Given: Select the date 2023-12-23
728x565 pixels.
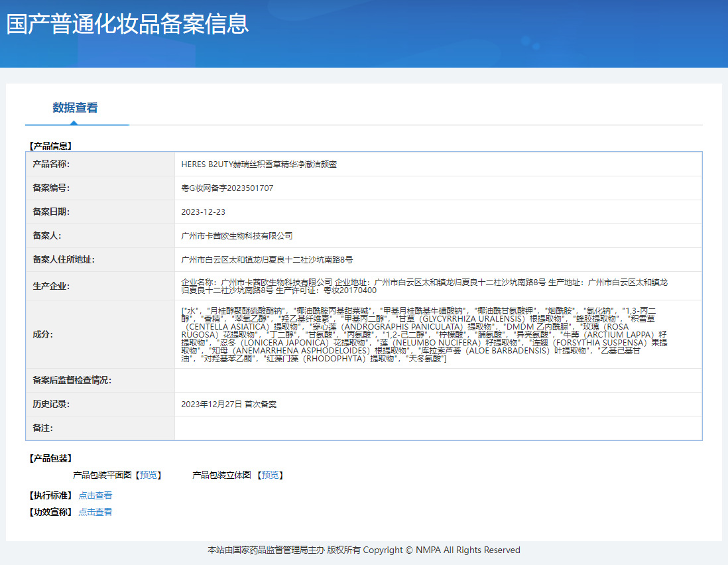Looking at the screenshot, I should 203,212.
